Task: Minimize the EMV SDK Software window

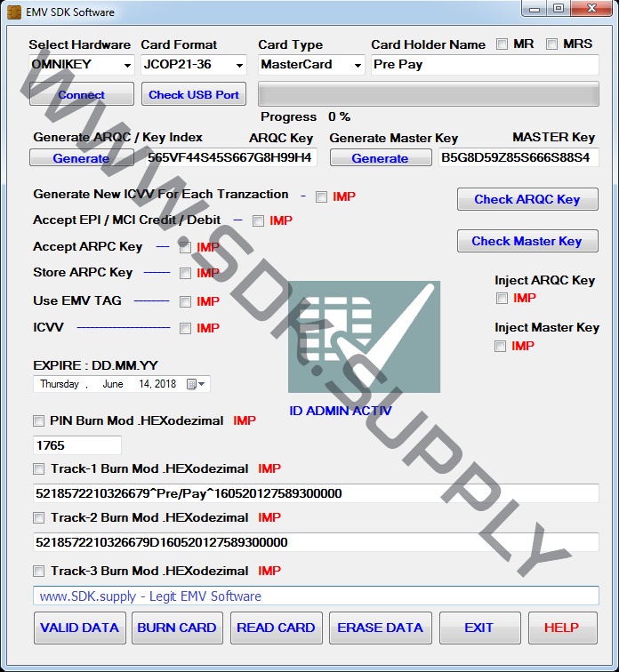Action: (535, 9)
